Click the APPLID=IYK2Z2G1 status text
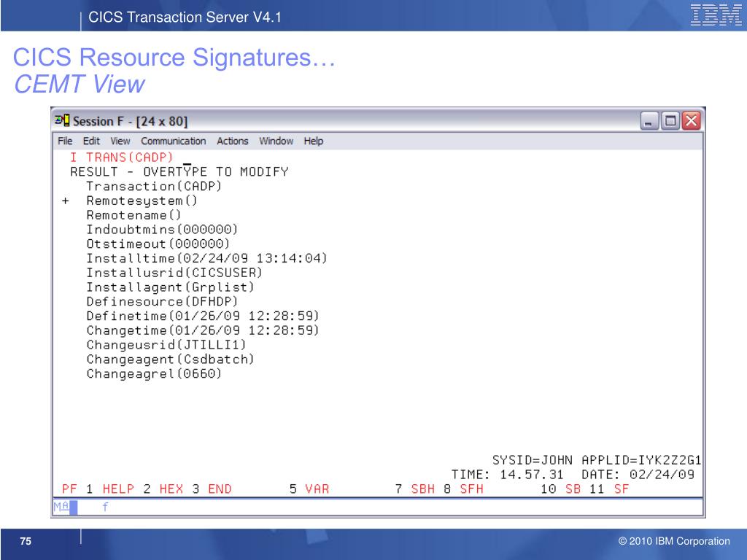Screen dimensions: 747x560 point(641,460)
